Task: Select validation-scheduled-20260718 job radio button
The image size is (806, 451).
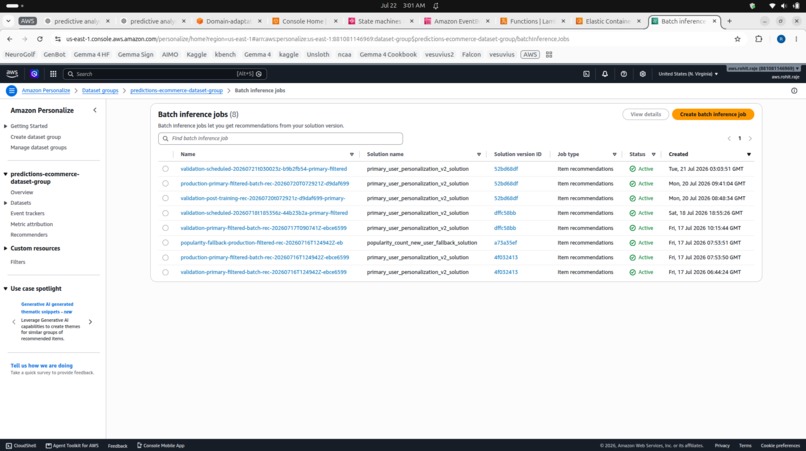Action: point(165,213)
